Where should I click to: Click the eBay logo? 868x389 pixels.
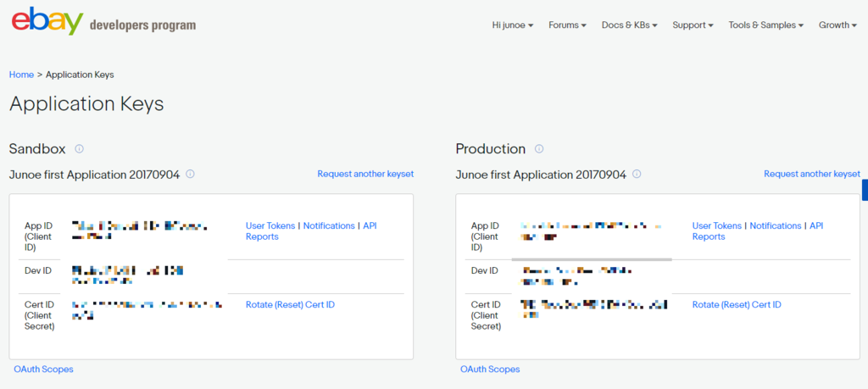47,21
